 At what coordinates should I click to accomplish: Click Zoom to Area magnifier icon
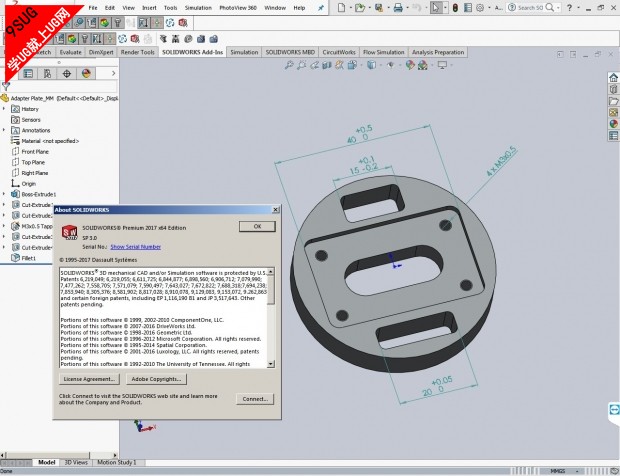pos(302,65)
